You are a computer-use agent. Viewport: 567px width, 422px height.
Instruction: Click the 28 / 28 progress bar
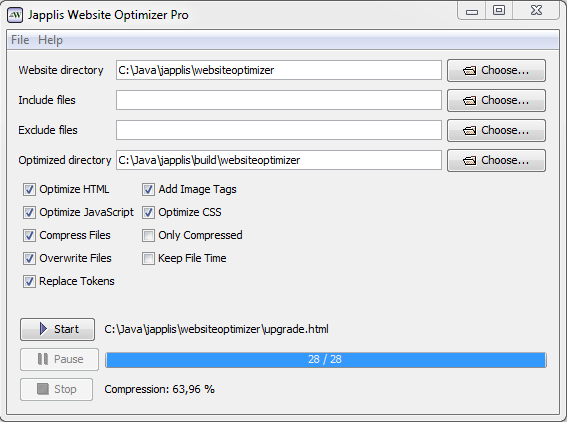(325, 360)
